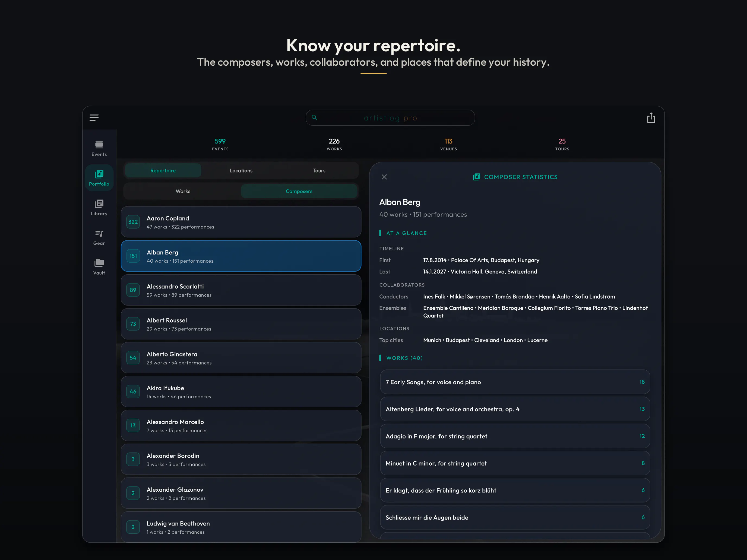Select the Composers toggle
This screenshot has width=747, height=560.
coord(299,191)
